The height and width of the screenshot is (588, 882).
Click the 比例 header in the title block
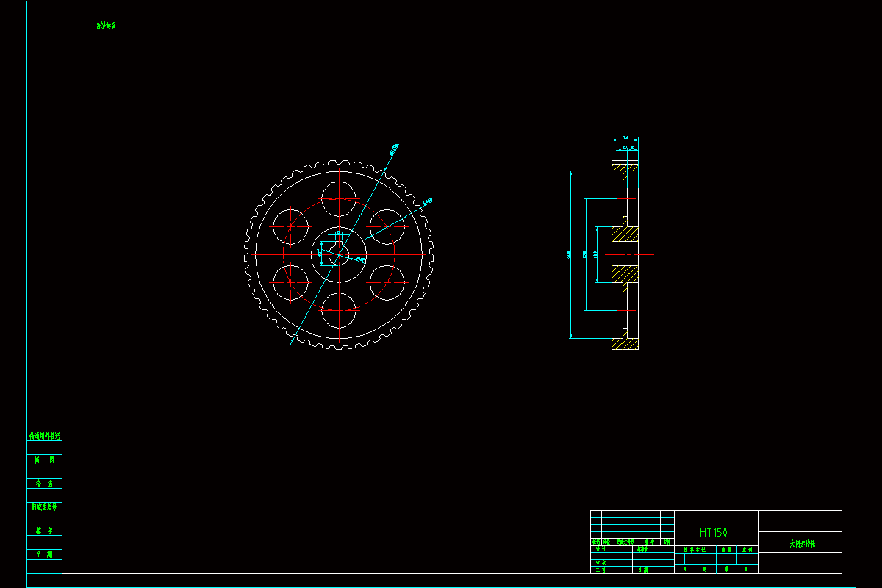click(x=747, y=549)
